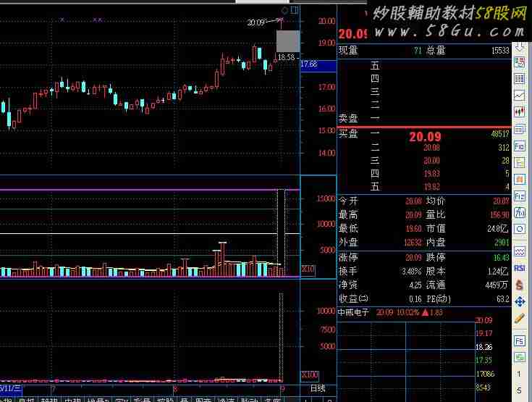The width and height of the screenshot is (532, 402).
Task: Click the green icon below Fs
Action: [x=520, y=357]
